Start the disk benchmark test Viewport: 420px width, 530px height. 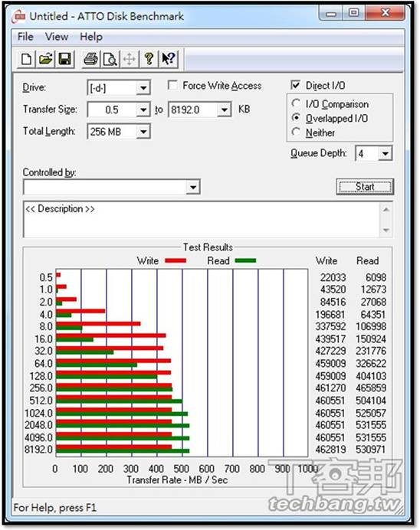[x=365, y=187]
